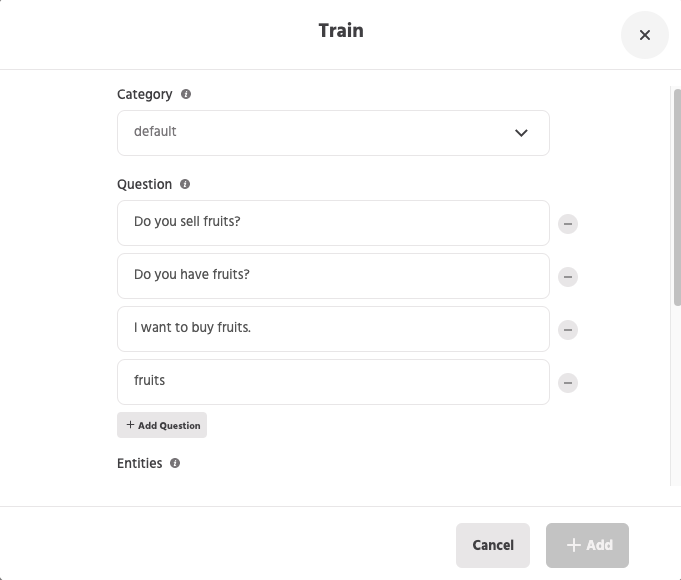
Task: Close the Train dialog with X
Action: [645, 35]
